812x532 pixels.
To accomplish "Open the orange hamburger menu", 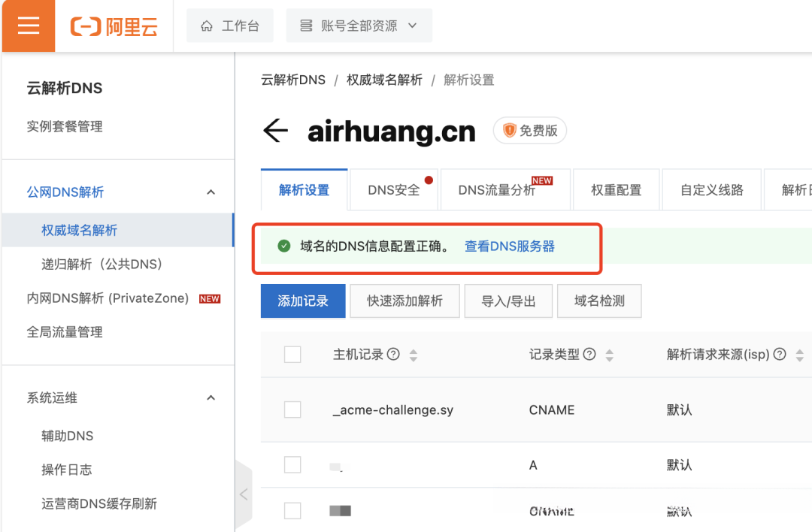I will click(x=29, y=26).
